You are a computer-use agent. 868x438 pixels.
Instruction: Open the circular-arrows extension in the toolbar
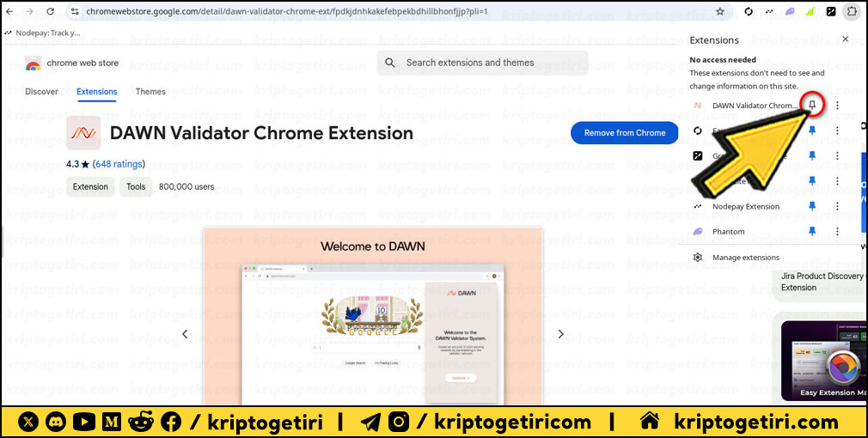[749, 11]
